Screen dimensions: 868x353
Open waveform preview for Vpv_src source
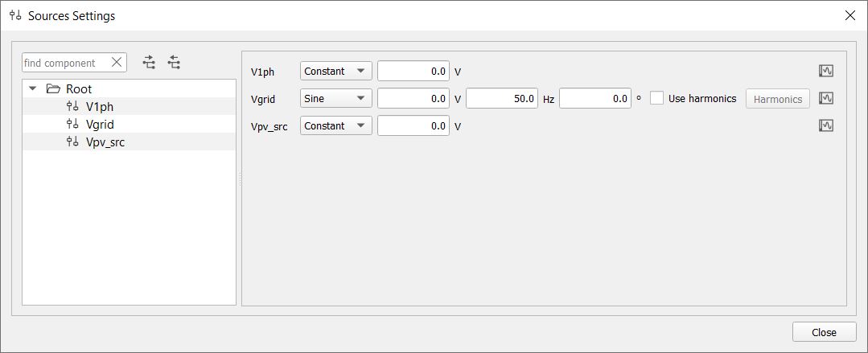click(825, 125)
